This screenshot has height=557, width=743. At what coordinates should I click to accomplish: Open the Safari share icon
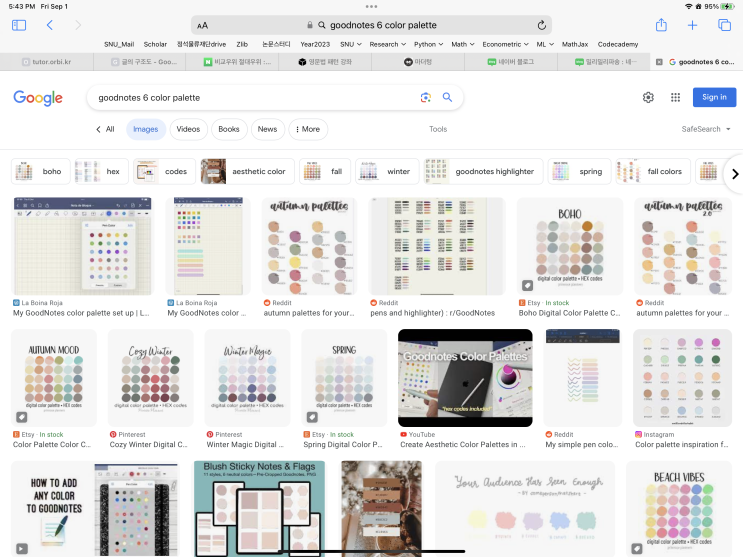[x=661, y=25]
